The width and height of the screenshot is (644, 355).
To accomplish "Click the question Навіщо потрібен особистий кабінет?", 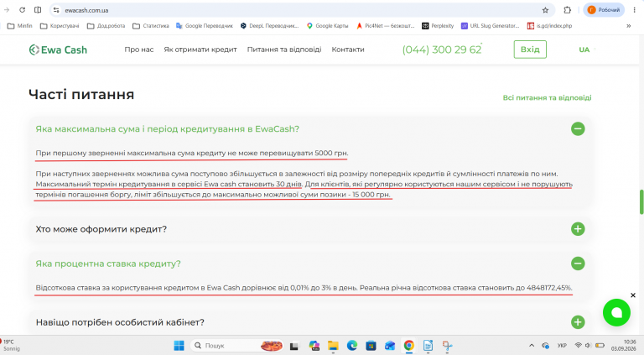I will (x=120, y=322).
